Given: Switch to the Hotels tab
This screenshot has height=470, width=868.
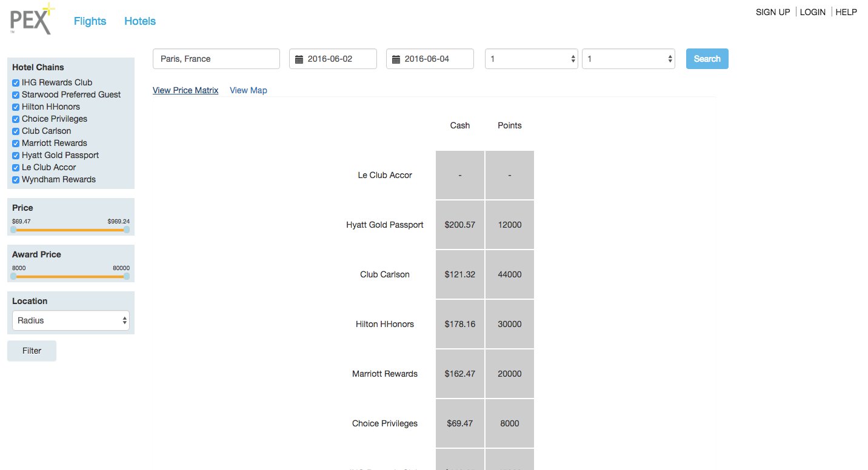Looking at the screenshot, I should (x=139, y=21).
